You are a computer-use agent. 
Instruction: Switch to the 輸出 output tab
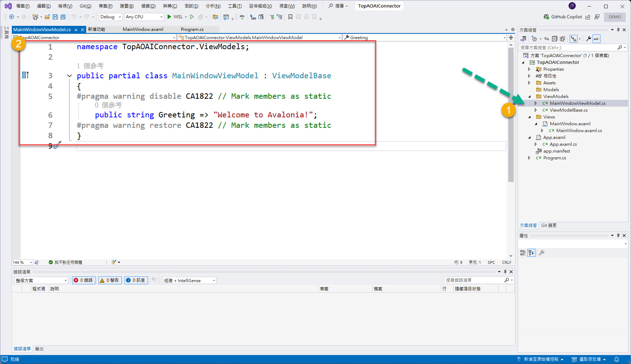pos(39,349)
